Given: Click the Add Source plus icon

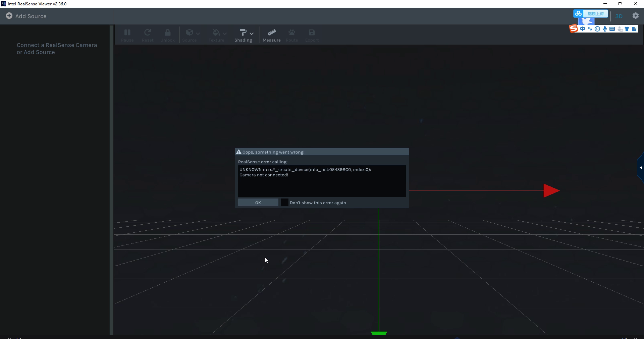Looking at the screenshot, I should point(9,16).
